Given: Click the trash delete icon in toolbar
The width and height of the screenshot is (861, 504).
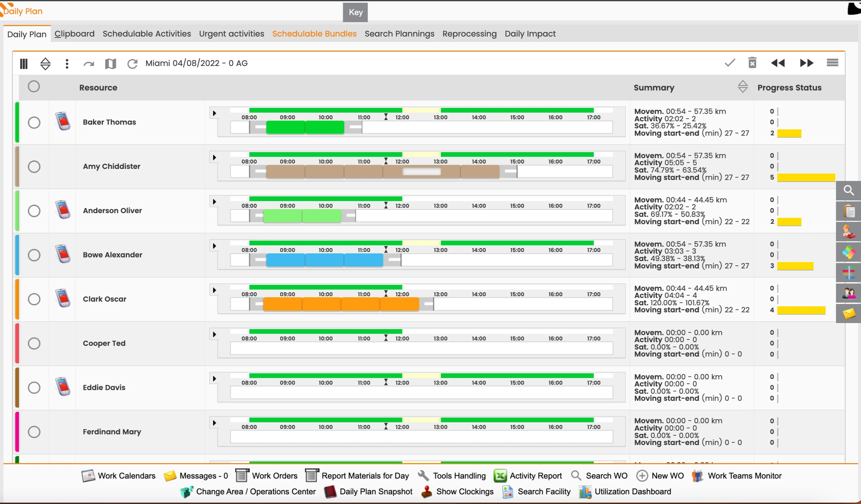Looking at the screenshot, I should point(752,63).
